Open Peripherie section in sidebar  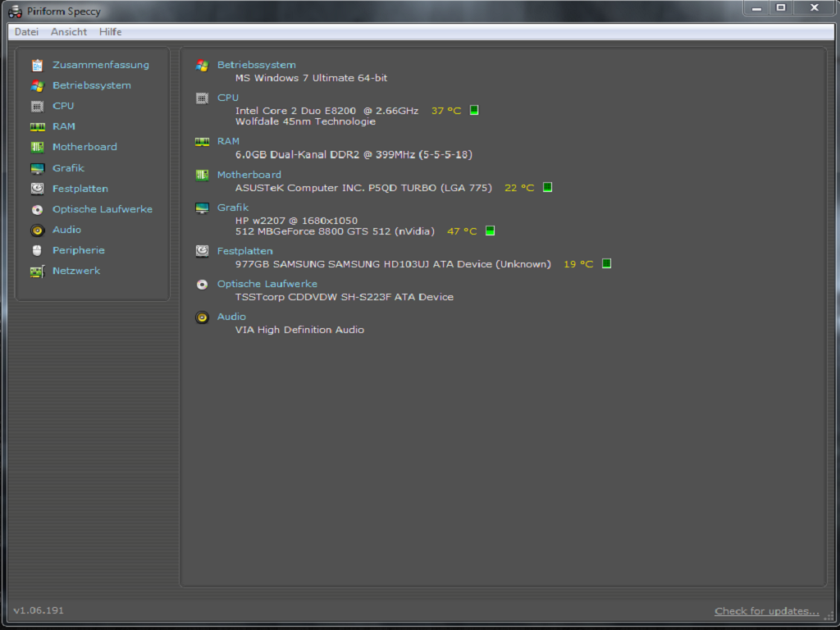[79, 250]
